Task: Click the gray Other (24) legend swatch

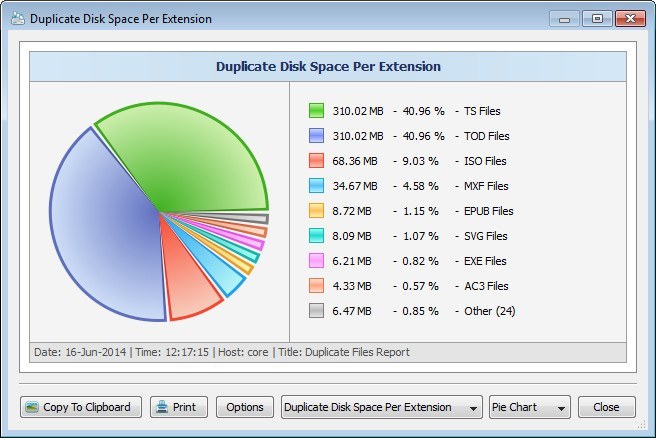Action: [x=316, y=310]
